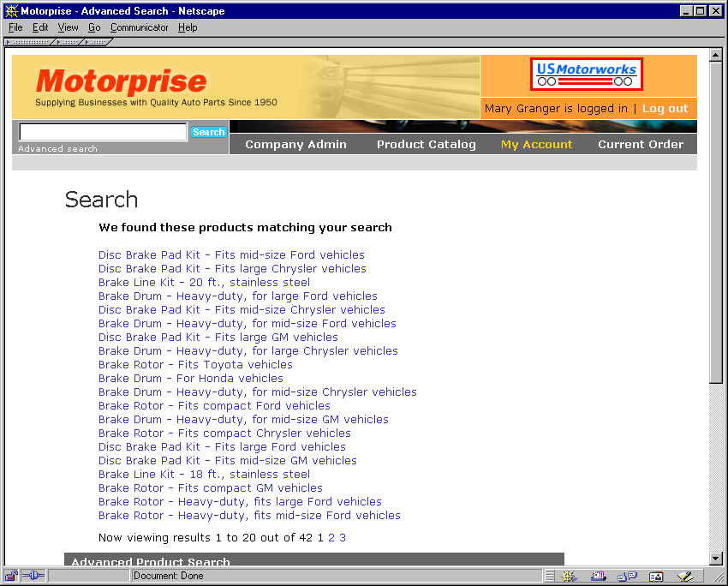This screenshot has width=728, height=586.
Task: Open the Edit menu
Action: click(x=40, y=27)
